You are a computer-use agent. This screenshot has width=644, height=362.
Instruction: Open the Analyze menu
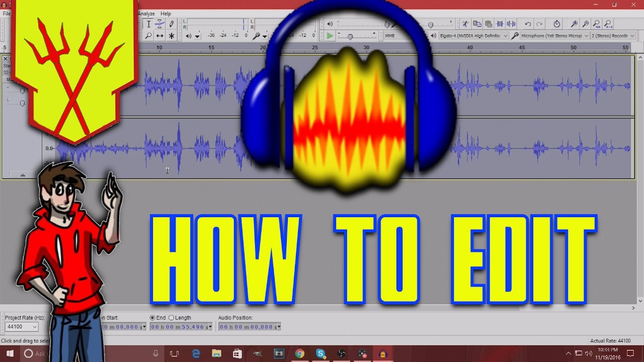(146, 14)
